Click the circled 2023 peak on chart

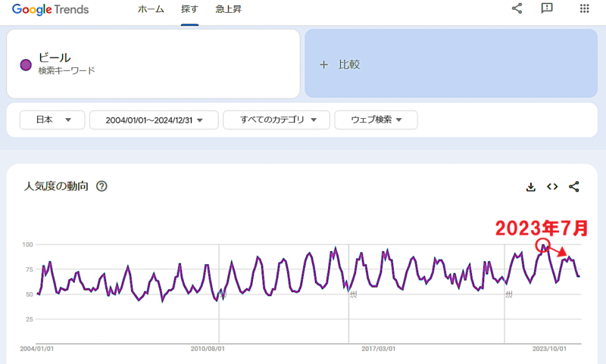tap(542, 244)
